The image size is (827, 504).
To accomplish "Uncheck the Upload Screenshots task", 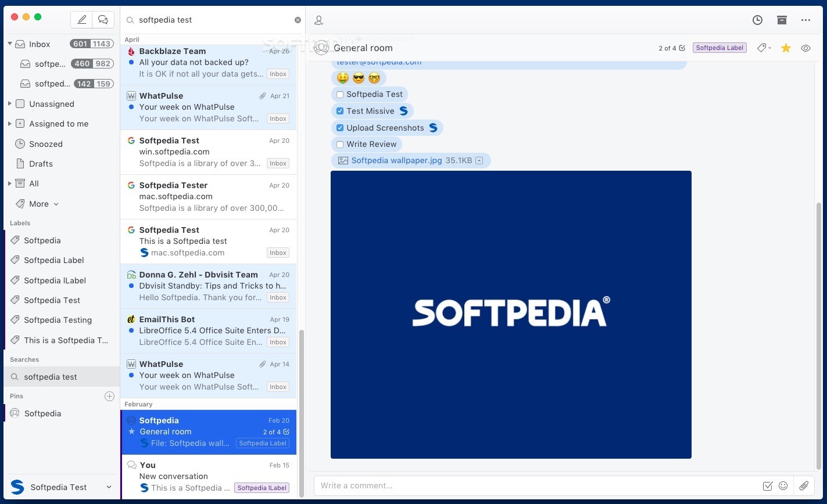I will tap(340, 128).
